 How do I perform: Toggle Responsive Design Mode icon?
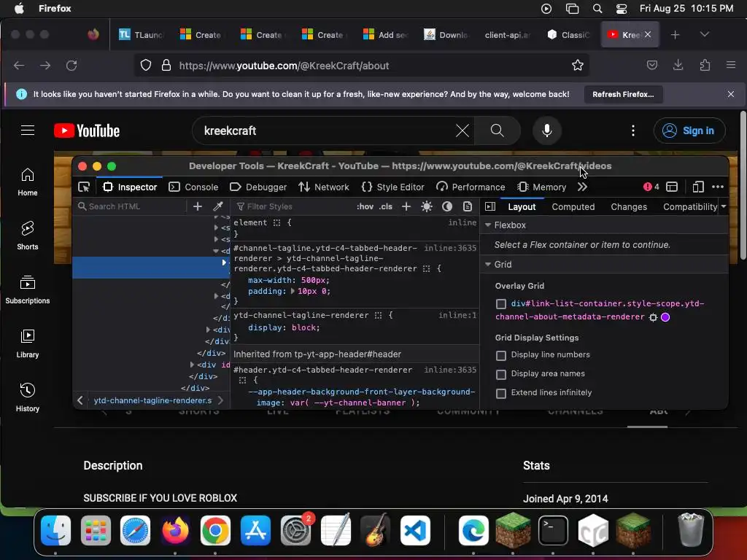tap(698, 187)
